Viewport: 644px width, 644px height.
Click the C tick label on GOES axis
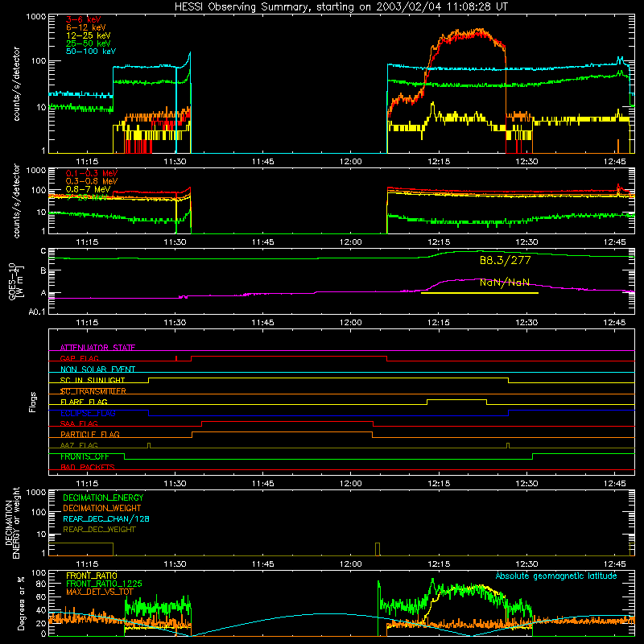click(43, 251)
